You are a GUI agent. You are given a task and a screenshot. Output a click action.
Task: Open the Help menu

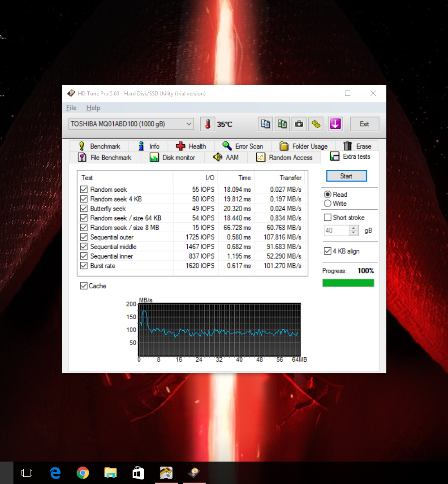click(x=93, y=108)
